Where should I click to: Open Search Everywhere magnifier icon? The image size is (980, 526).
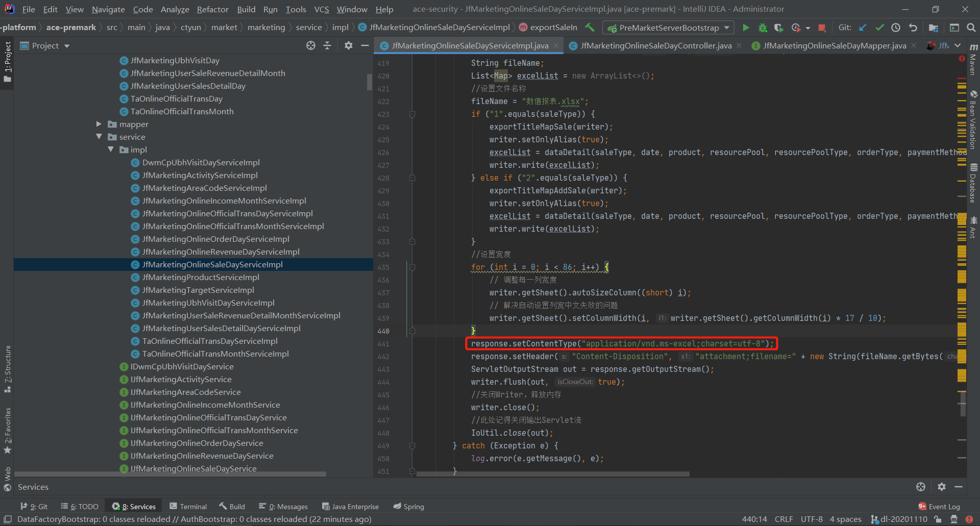pyautogui.click(x=971, y=28)
